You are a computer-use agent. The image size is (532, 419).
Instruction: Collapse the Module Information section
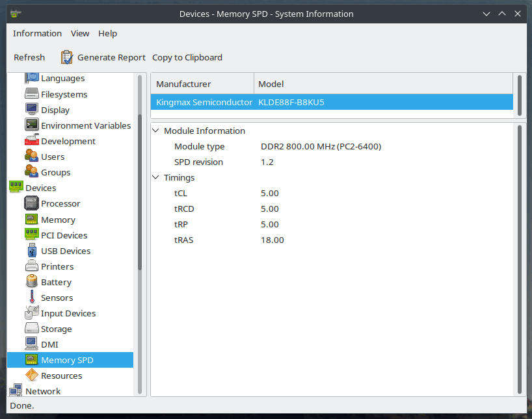[156, 131]
